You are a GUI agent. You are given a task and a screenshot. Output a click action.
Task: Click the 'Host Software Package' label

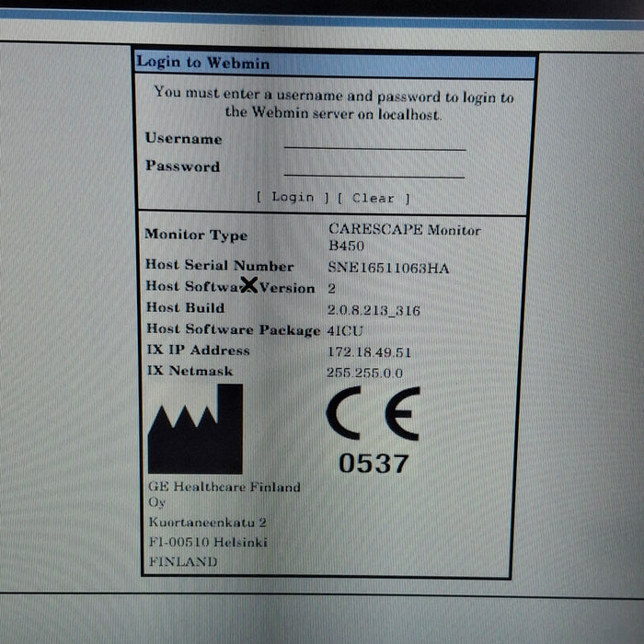[234, 329]
